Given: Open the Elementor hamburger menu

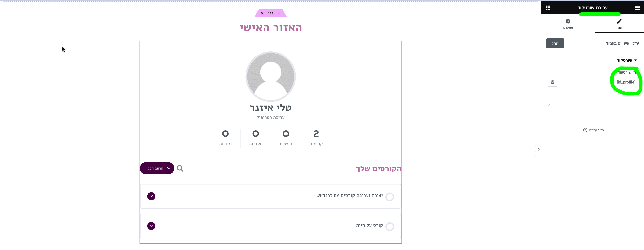Looking at the screenshot, I should tap(637, 8).
